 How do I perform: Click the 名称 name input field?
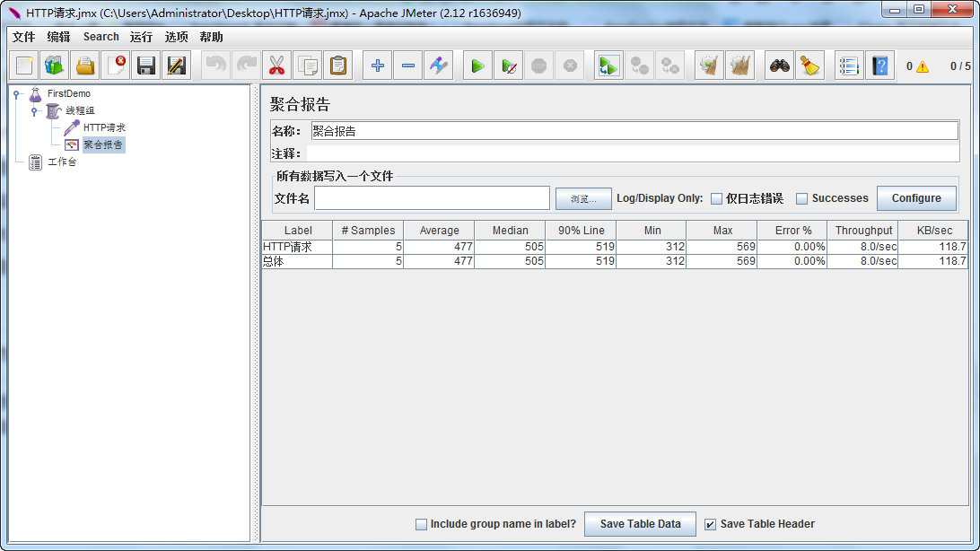coord(634,131)
